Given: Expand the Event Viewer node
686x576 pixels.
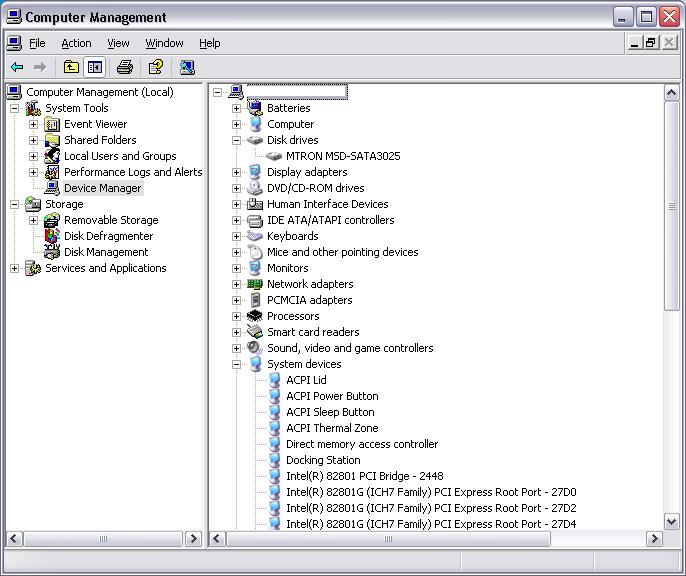Looking at the screenshot, I should pyautogui.click(x=33, y=125).
